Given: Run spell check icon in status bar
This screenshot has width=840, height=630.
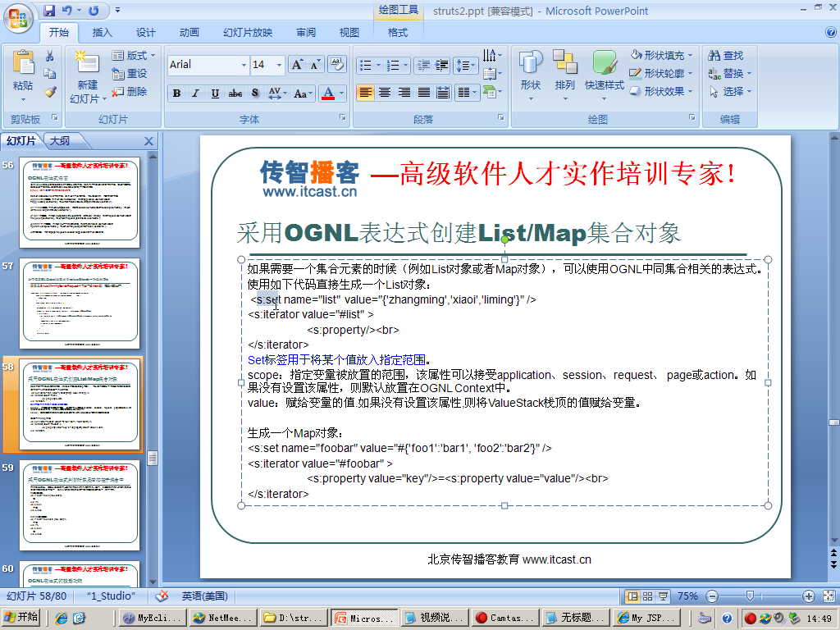Looking at the screenshot, I should click(162, 596).
